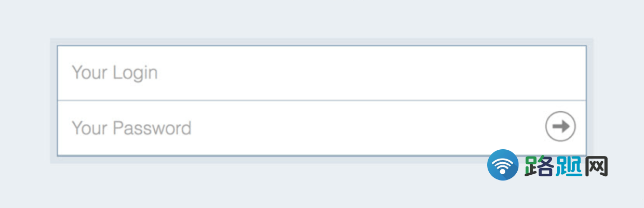Click the 'Your Password' placeholder text
Viewport: 644px width, 208px height.
coord(131,128)
